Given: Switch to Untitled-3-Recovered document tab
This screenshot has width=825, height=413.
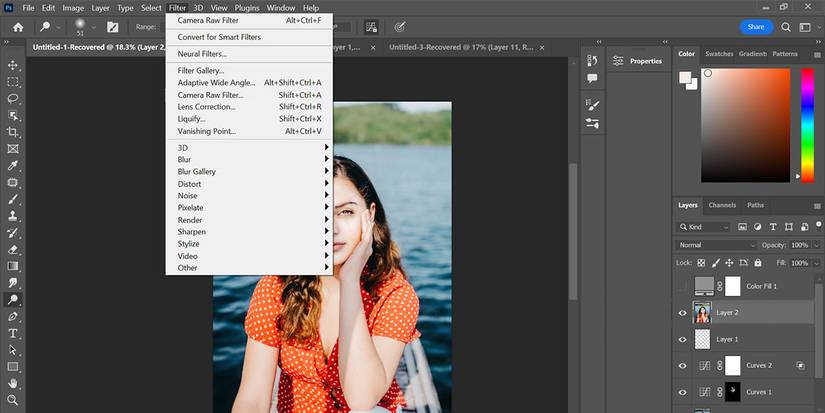Looking at the screenshot, I should coord(461,47).
